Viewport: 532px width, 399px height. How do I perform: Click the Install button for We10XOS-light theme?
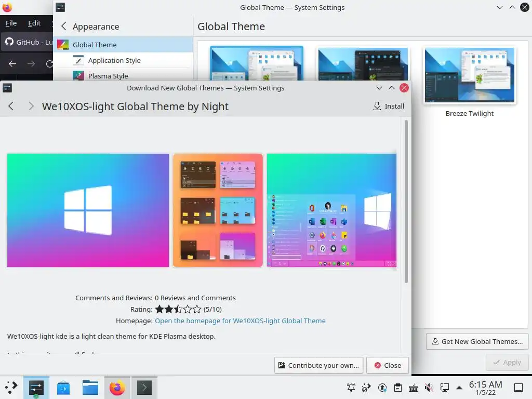(389, 106)
